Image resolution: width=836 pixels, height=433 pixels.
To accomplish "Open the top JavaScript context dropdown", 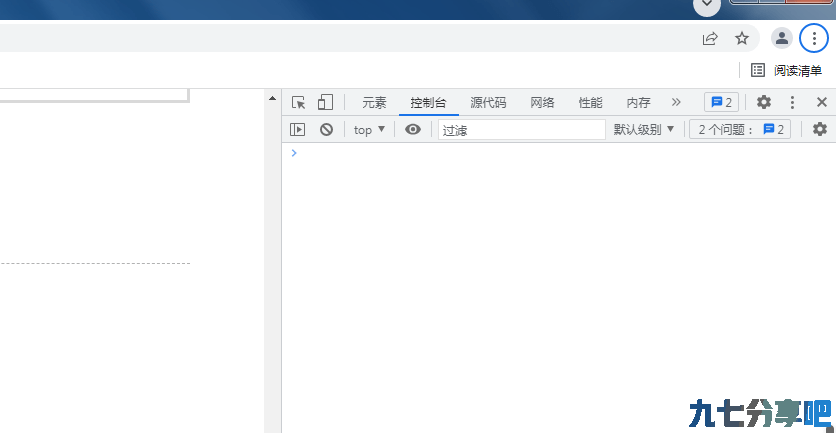I will (x=369, y=130).
